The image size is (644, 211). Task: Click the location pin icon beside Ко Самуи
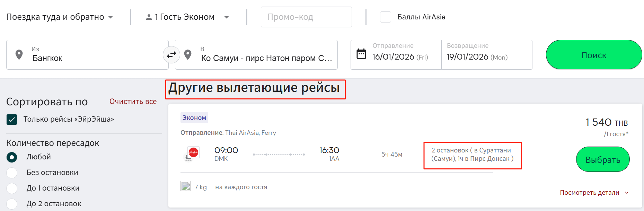click(x=188, y=54)
